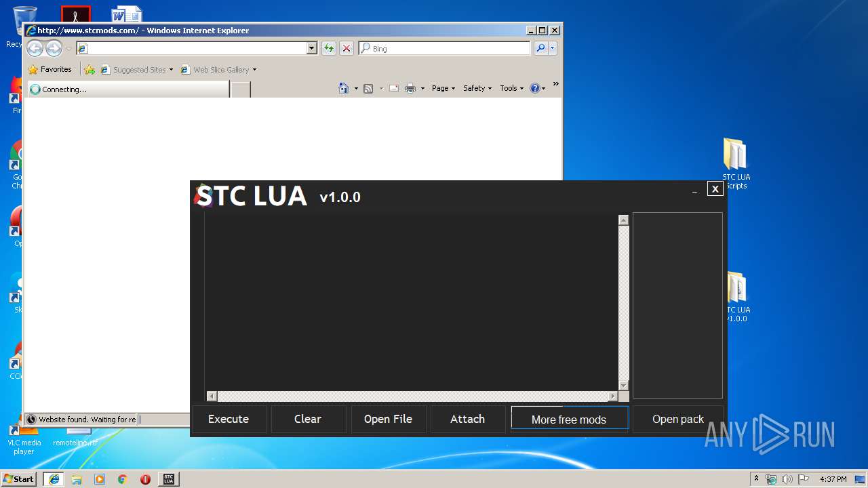Click the IE Stop loading button
868x488 pixels.
coord(347,48)
